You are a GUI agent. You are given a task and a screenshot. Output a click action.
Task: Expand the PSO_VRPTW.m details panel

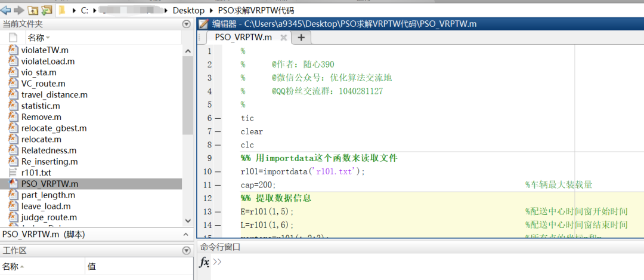(186, 235)
